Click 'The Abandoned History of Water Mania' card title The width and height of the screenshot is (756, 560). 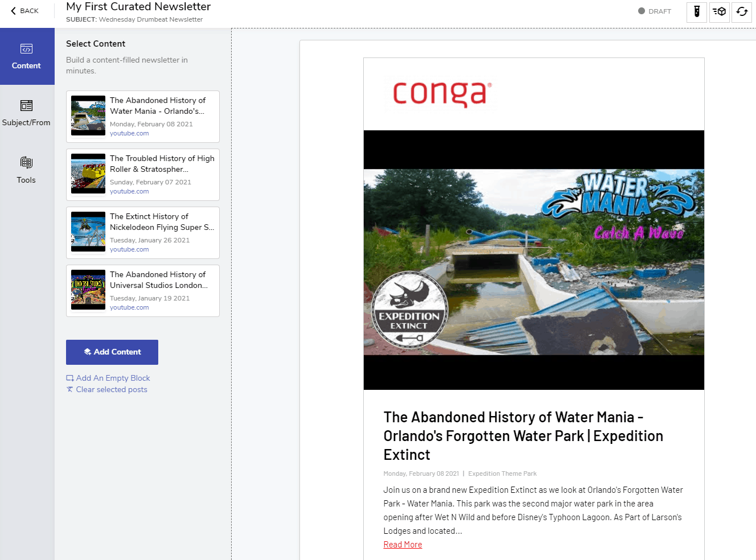pyautogui.click(x=158, y=106)
